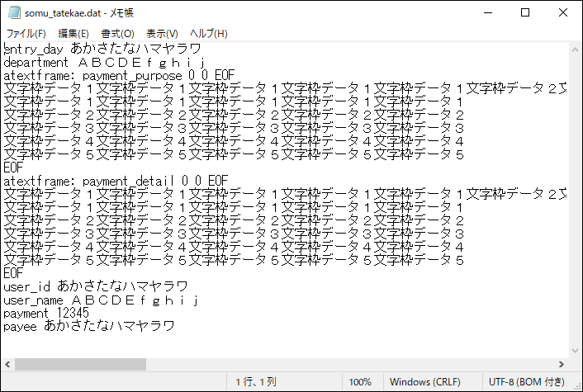This screenshot has width=583, height=392.
Task: Open the ファイル(F) menu
Action: [x=26, y=34]
